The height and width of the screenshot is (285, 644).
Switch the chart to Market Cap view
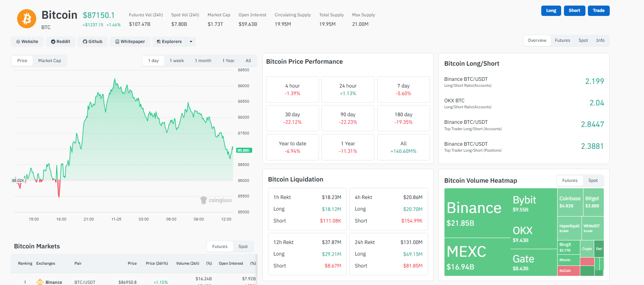click(x=49, y=61)
